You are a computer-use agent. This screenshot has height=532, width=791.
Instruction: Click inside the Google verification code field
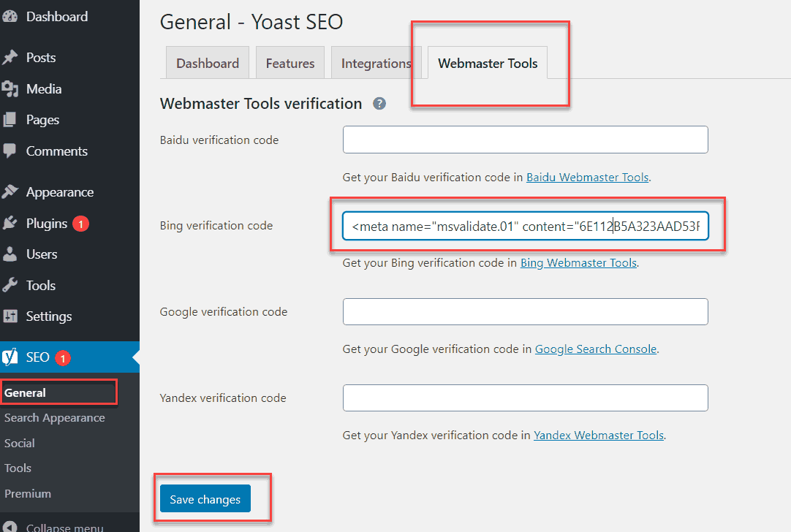[x=525, y=311]
